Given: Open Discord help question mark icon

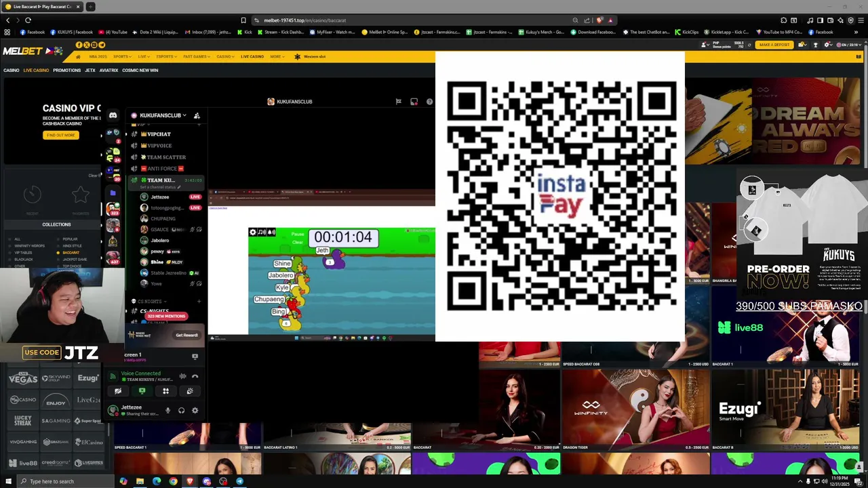Looking at the screenshot, I should (x=429, y=102).
